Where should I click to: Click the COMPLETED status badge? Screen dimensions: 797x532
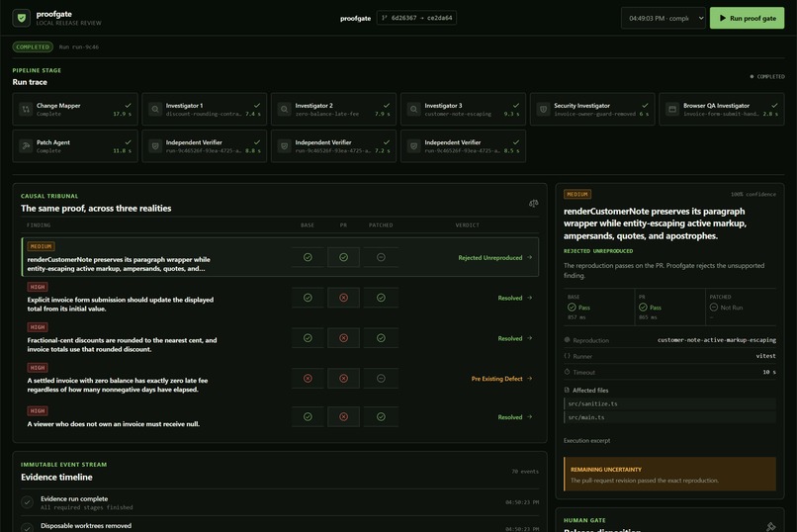pyautogui.click(x=33, y=46)
